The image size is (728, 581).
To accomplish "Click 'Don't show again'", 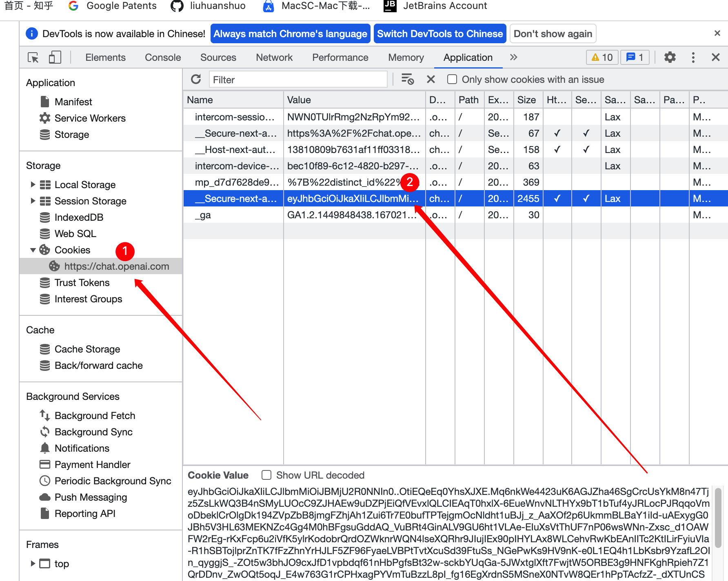I will click(x=553, y=33).
